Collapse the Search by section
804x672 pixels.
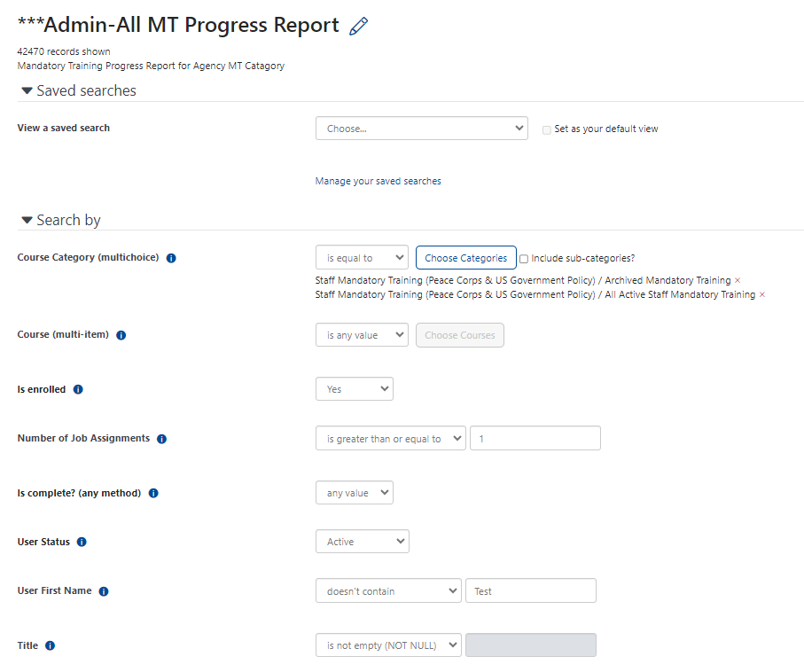click(61, 220)
